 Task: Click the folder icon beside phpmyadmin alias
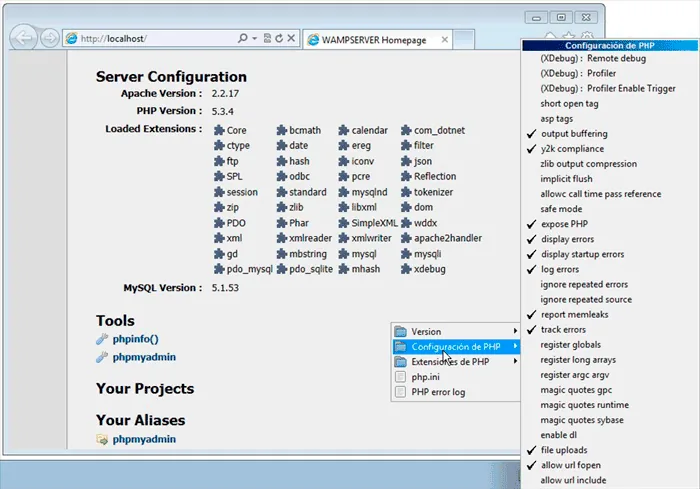click(102, 439)
